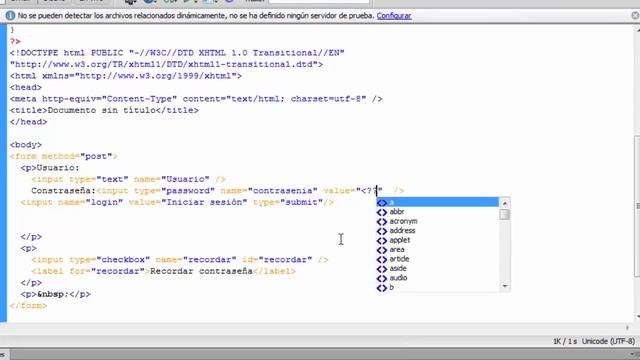Choose 'applet' tag suggestion
This screenshot has width=640, height=360.
point(437,240)
